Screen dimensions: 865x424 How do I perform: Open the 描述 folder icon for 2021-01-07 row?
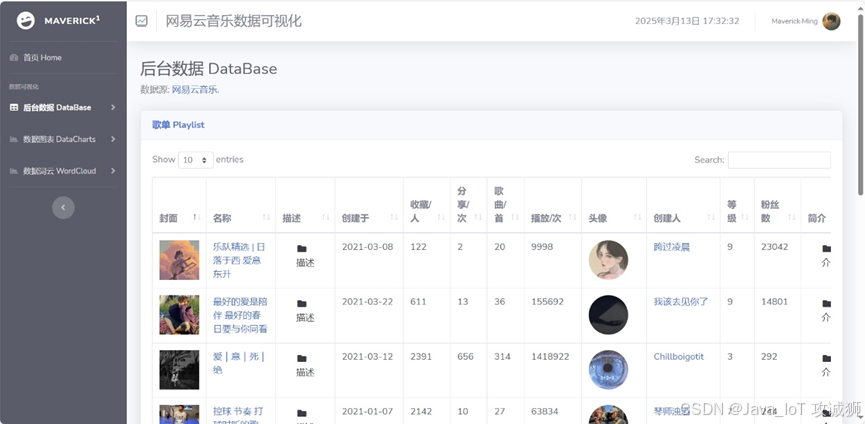click(x=302, y=414)
